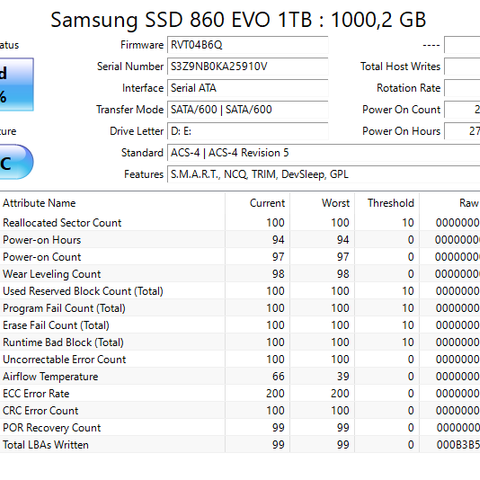Click the Current column header
The width and height of the screenshot is (480, 480).
click(257, 203)
